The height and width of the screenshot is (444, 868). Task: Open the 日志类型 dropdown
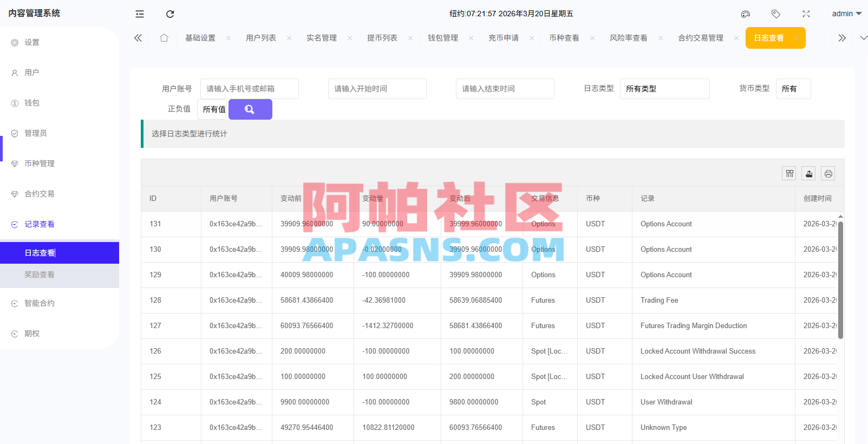pos(665,89)
